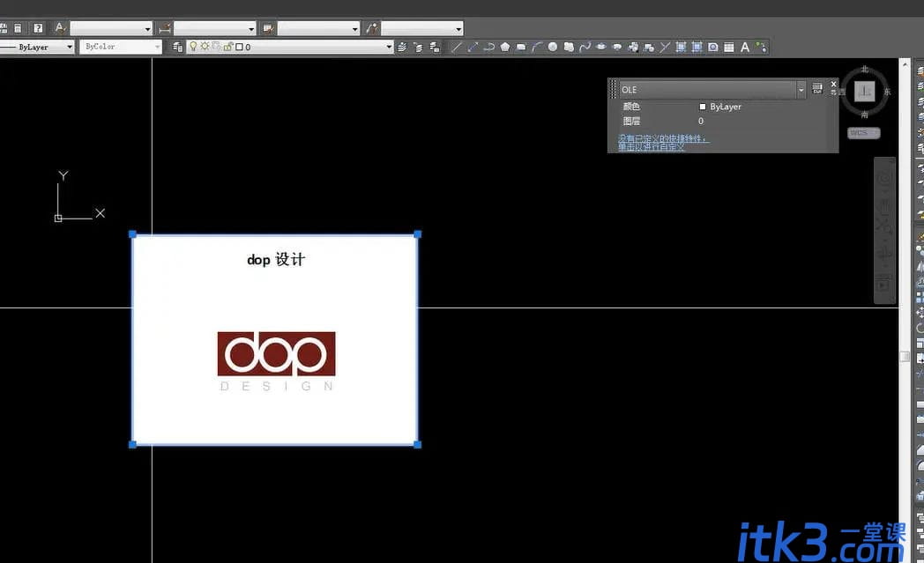Select the Rectangle tool

[x=521, y=47]
